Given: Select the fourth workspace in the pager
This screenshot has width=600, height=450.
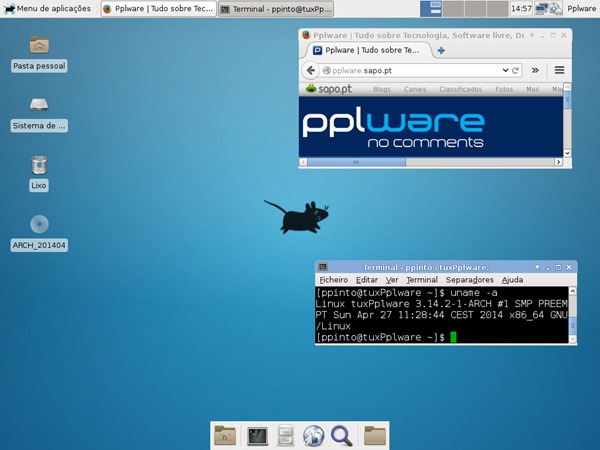Looking at the screenshot, I should click(497, 8).
